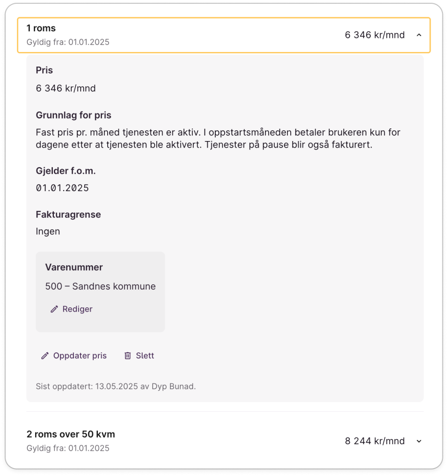The image size is (448, 476).
Task: Click the "1 roms" accordion title
Action: [x=41, y=29]
